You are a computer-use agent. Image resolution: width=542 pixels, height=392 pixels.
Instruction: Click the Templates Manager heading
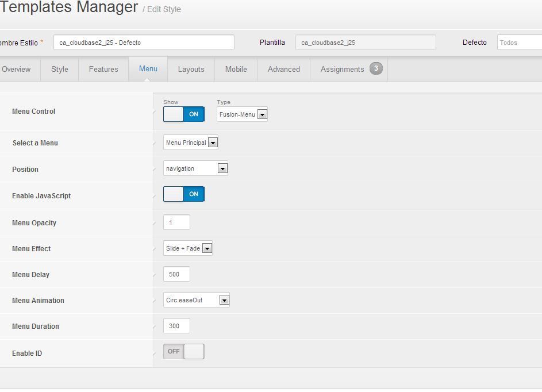tap(69, 7)
